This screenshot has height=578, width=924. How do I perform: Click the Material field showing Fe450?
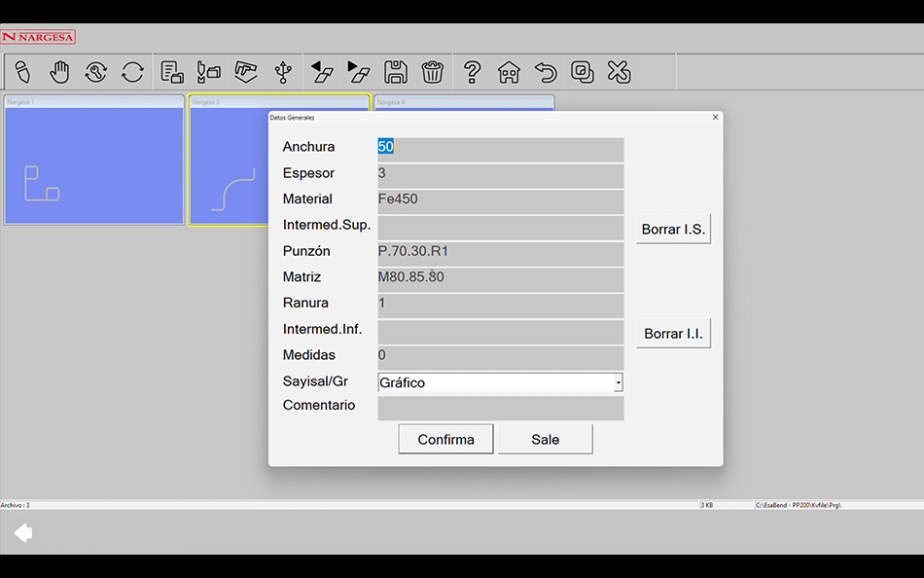pyautogui.click(x=500, y=199)
